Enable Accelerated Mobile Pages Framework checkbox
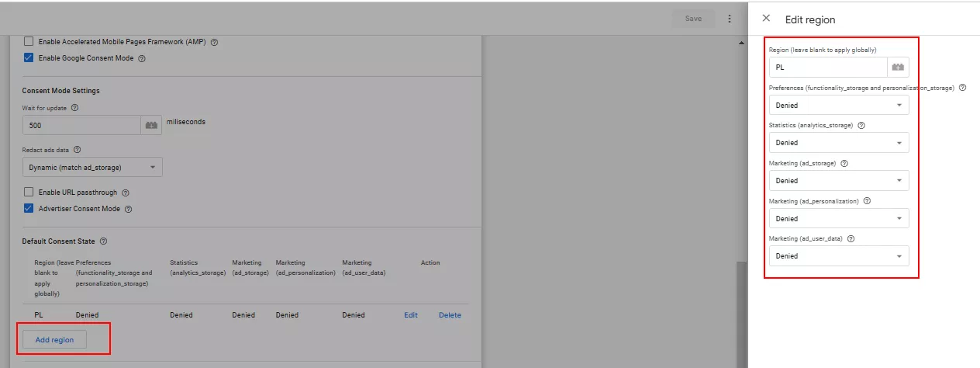 click(x=29, y=42)
